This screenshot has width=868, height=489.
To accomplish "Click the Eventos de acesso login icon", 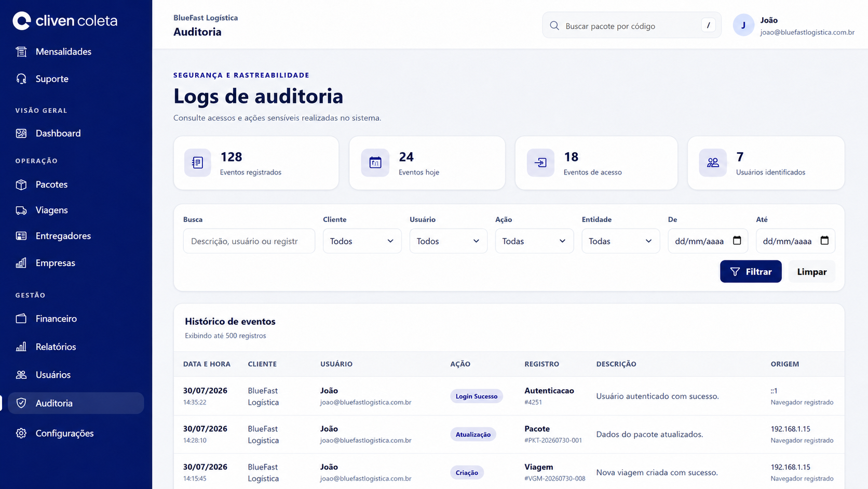I will pyautogui.click(x=540, y=163).
